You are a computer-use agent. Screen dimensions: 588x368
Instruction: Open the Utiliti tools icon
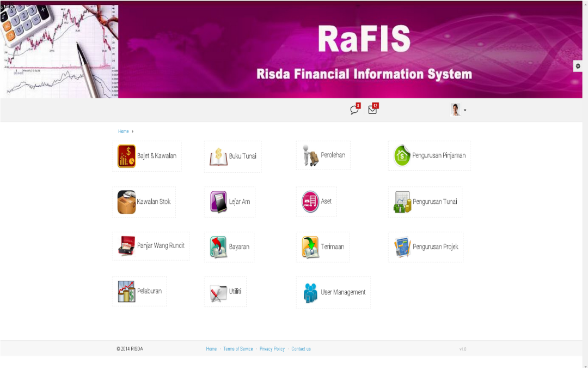click(218, 293)
